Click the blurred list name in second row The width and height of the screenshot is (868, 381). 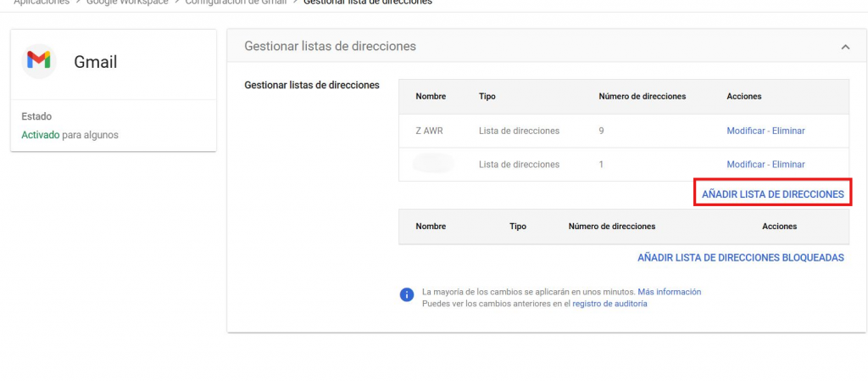433,164
